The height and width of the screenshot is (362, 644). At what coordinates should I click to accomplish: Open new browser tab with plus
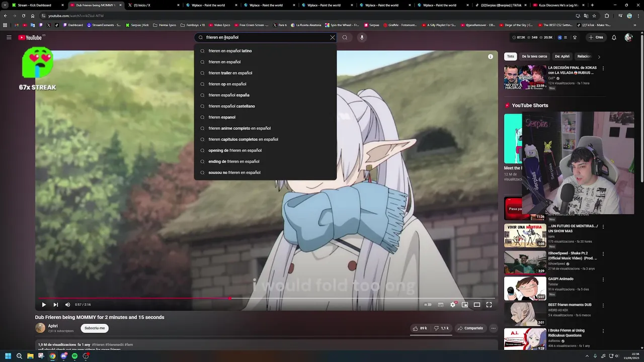pos(592,5)
